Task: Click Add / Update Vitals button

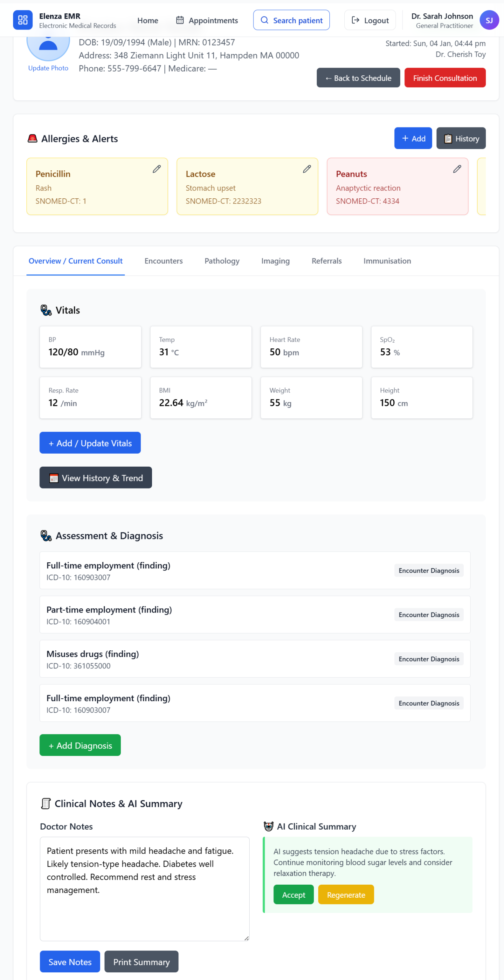Action: coord(90,443)
